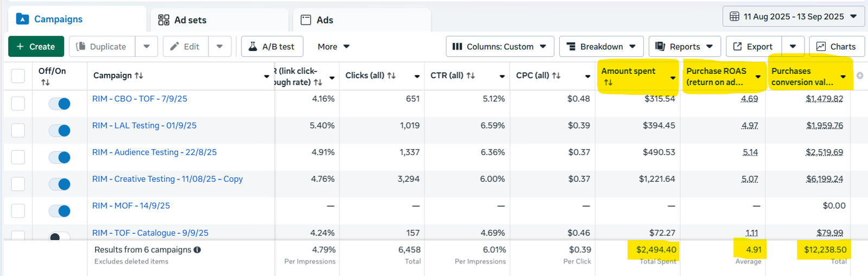Select all campaigns with header checkbox
Viewport: 868px width, 276px height.
18,76
